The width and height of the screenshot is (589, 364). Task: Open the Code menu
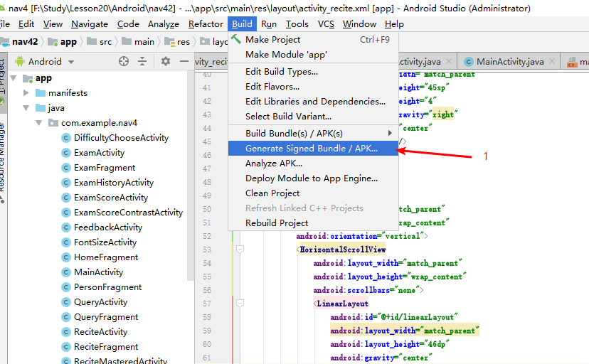point(128,24)
